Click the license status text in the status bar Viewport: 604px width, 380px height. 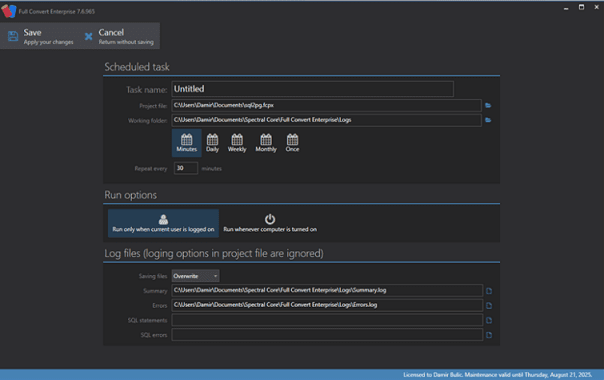tap(498, 375)
